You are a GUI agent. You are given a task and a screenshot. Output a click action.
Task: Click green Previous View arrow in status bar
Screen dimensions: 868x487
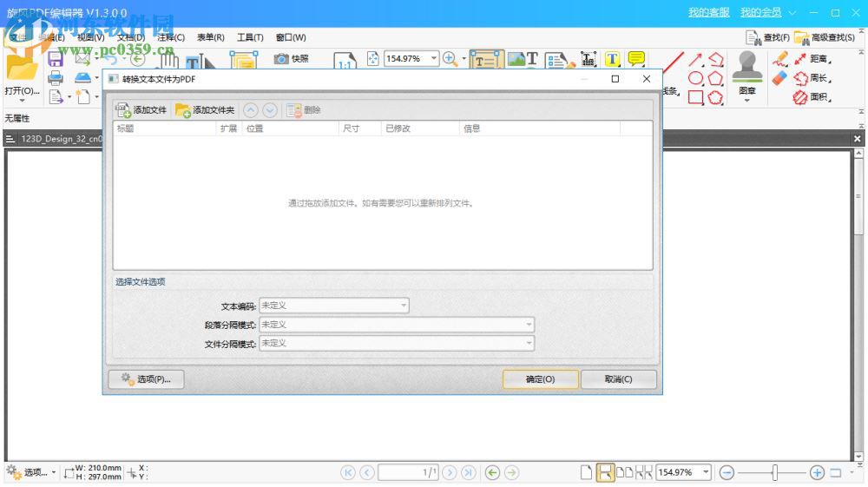(x=492, y=472)
